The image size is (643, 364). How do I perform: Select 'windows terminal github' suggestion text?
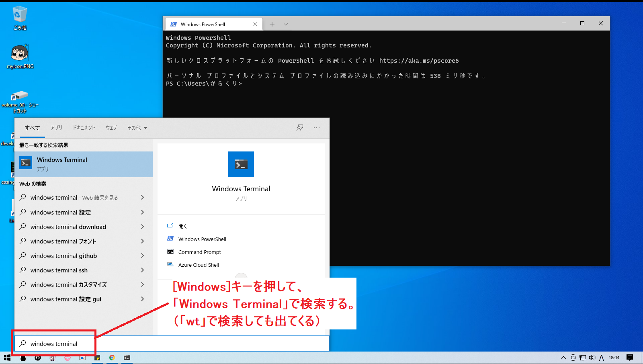pos(63,256)
